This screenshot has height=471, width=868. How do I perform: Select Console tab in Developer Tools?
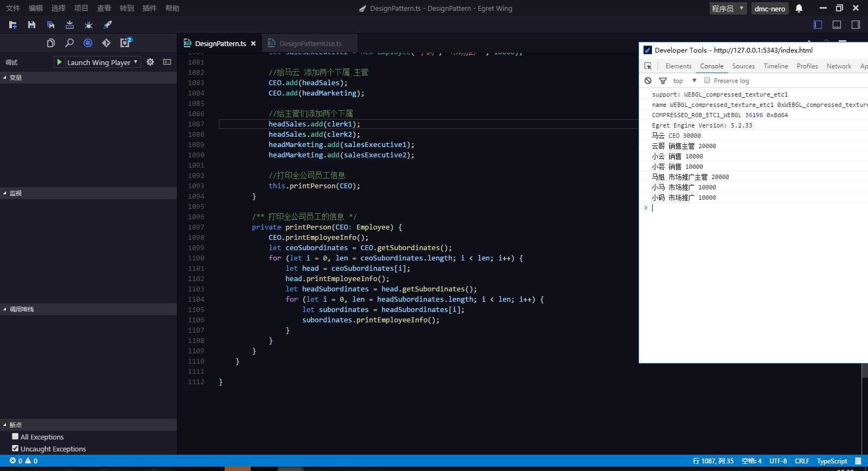point(712,66)
